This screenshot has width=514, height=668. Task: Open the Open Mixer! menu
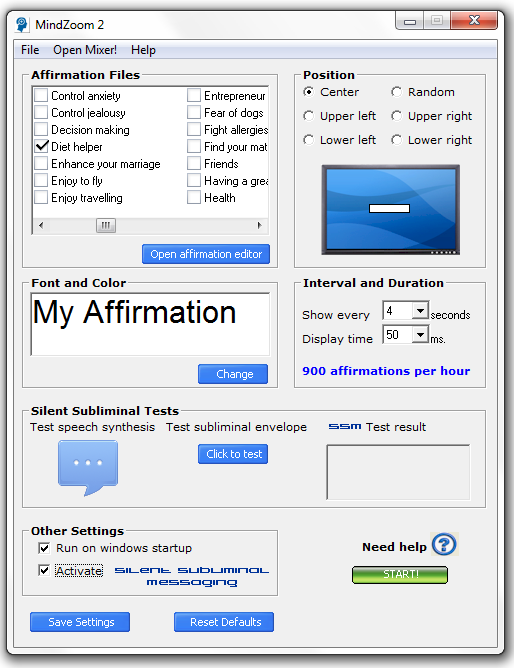coord(85,50)
